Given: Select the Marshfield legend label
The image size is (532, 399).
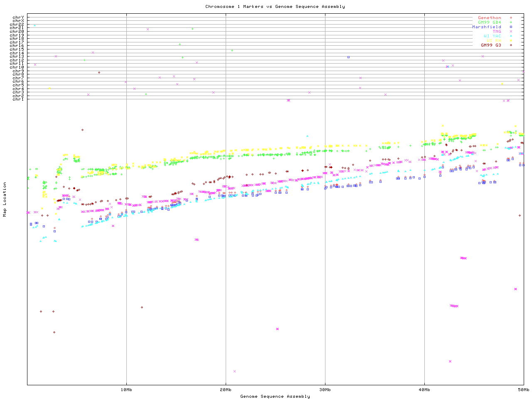Looking at the screenshot, I should pyautogui.click(x=487, y=27).
